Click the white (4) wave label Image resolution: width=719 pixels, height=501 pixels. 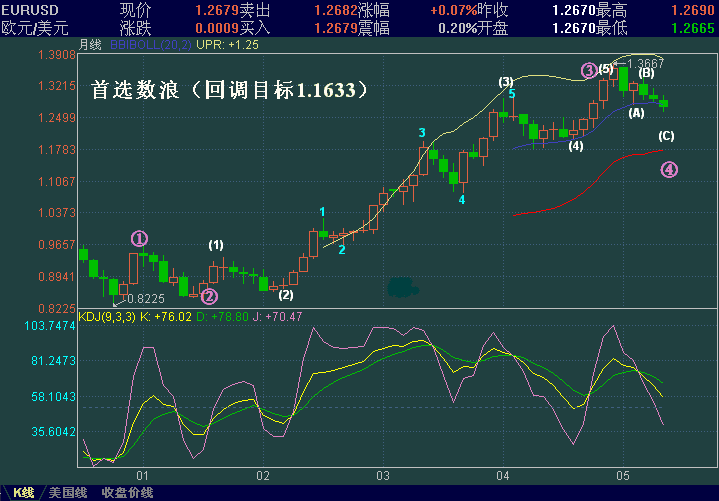[576, 146]
